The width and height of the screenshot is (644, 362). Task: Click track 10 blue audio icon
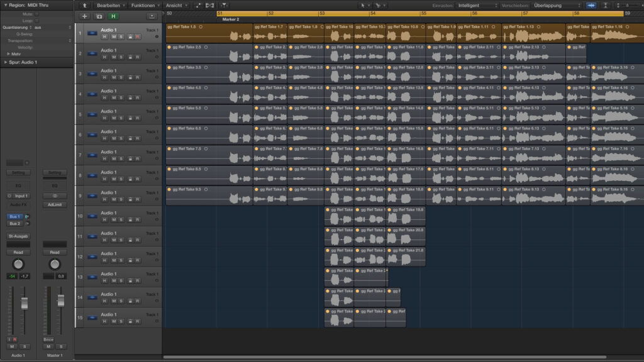pos(92,216)
